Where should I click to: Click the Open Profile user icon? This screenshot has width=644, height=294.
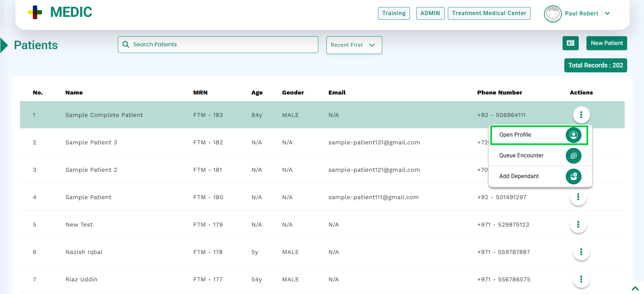573,135
